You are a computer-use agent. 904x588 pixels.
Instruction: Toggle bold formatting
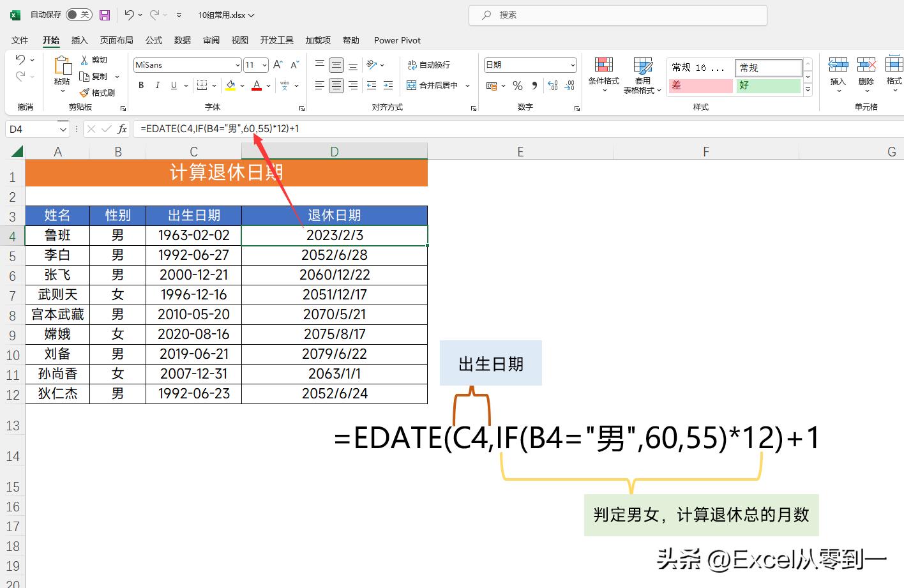140,85
